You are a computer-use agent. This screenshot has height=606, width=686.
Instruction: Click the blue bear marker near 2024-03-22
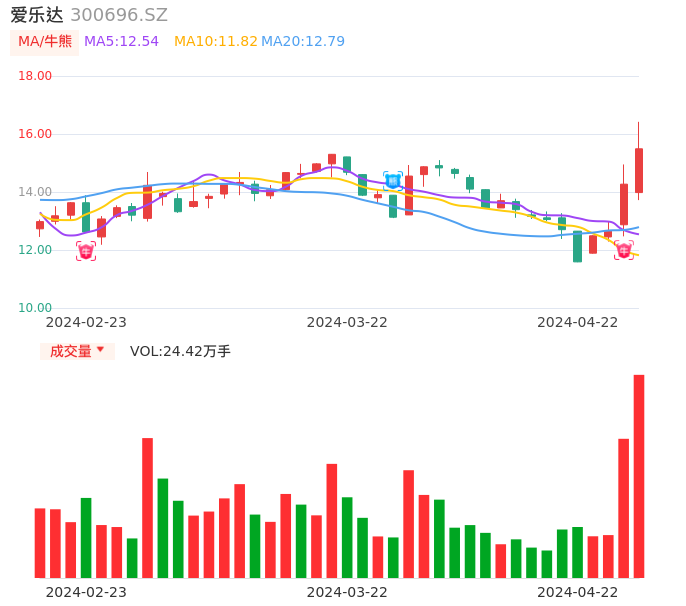[393, 181]
